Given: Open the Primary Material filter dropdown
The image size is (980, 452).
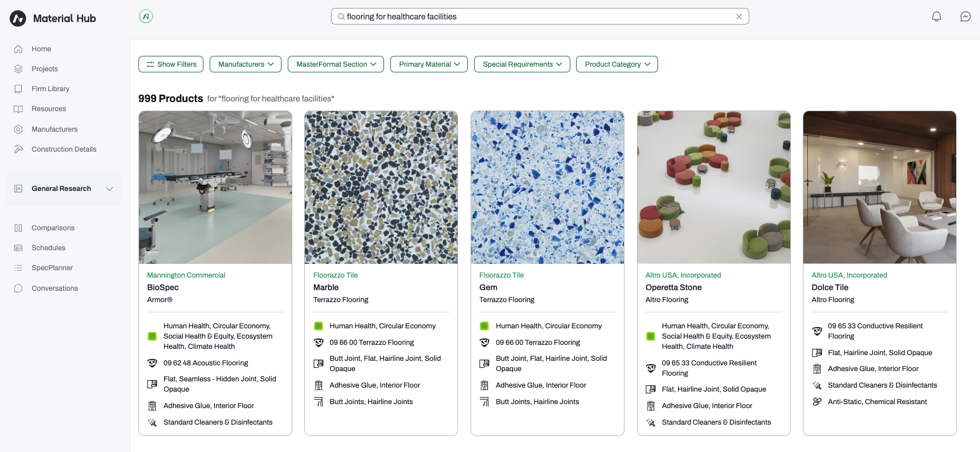Looking at the screenshot, I should 429,64.
